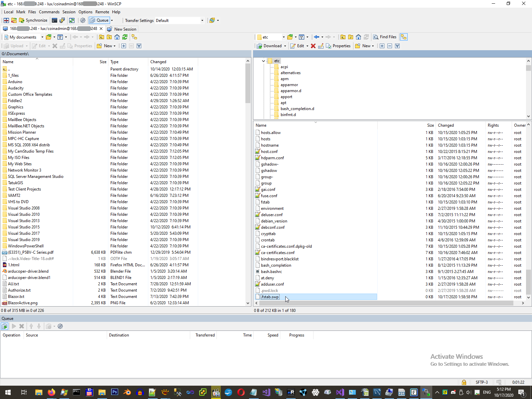This screenshot has width=532, height=399.
Task: Rename selected remote file icon
Action: 321,46
